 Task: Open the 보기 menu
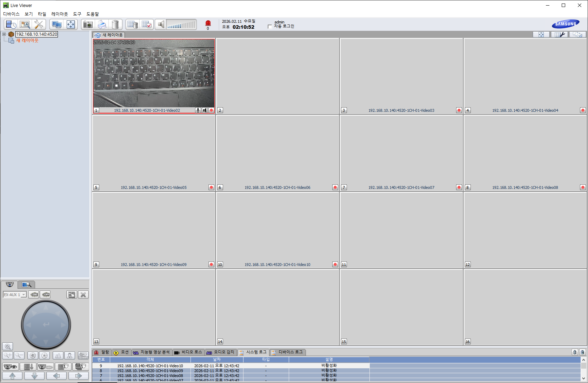coord(29,14)
